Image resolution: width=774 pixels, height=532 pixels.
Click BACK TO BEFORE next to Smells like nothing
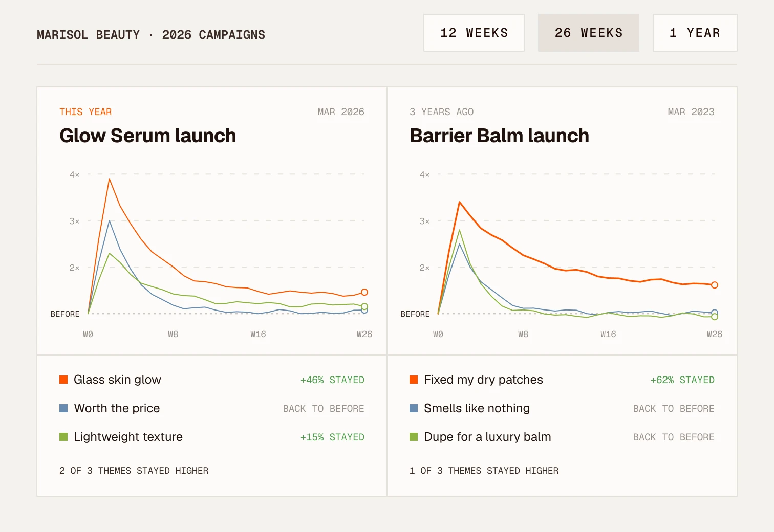tap(674, 409)
